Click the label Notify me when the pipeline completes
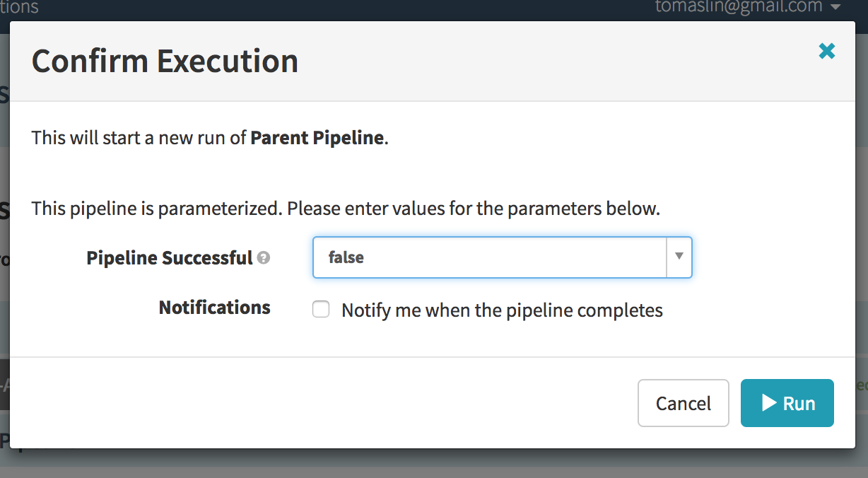 pyautogui.click(x=502, y=310)
